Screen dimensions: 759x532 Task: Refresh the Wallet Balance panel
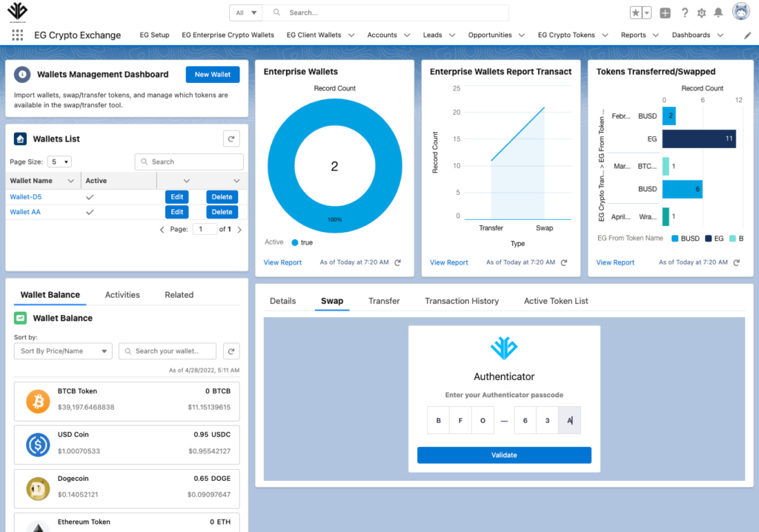(x=231, y=350)
